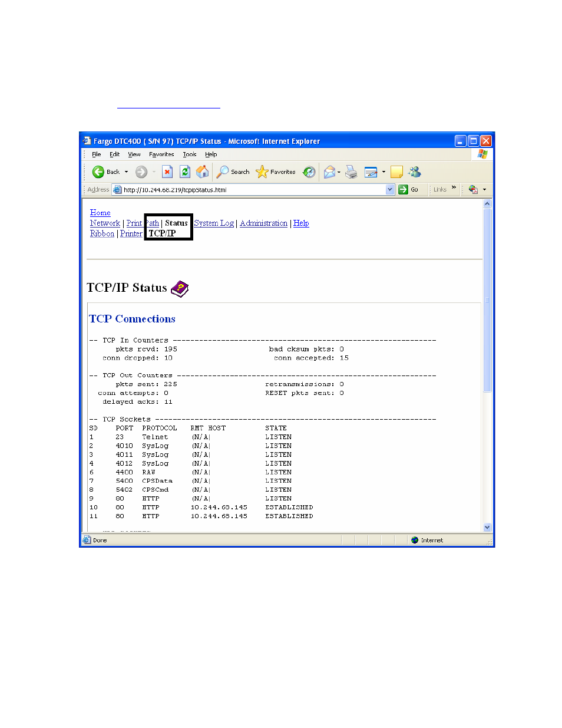Go back with the Back arrow icon

[x=98, y=172]
